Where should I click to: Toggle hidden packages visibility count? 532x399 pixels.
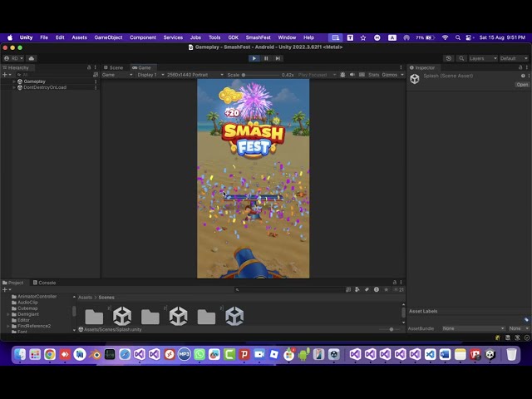(x=399, y=290)
